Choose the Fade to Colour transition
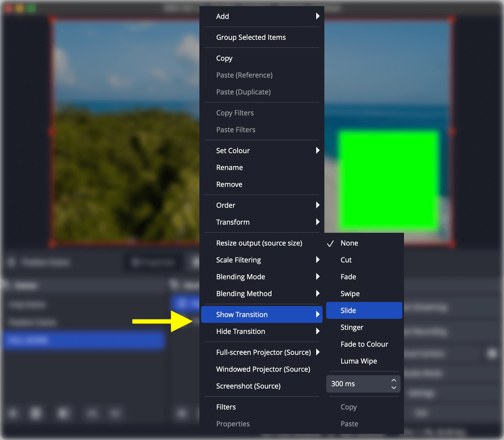Viewport: 504px width, 440px height. (364, 344)
